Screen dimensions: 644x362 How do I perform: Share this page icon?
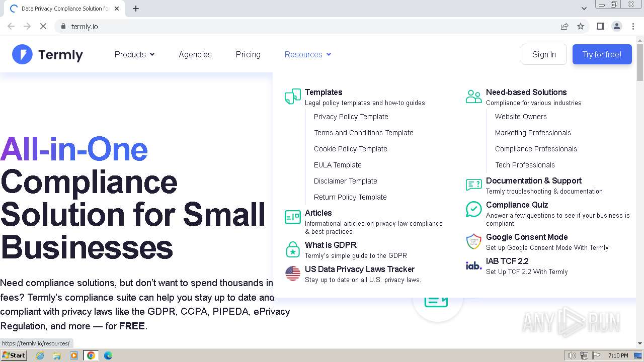pos(565,26)
